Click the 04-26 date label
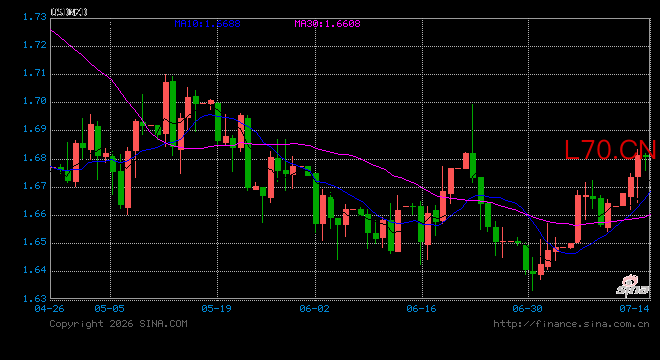The height and width of the screenshot is (360, 660). click(x=50, y=309)
